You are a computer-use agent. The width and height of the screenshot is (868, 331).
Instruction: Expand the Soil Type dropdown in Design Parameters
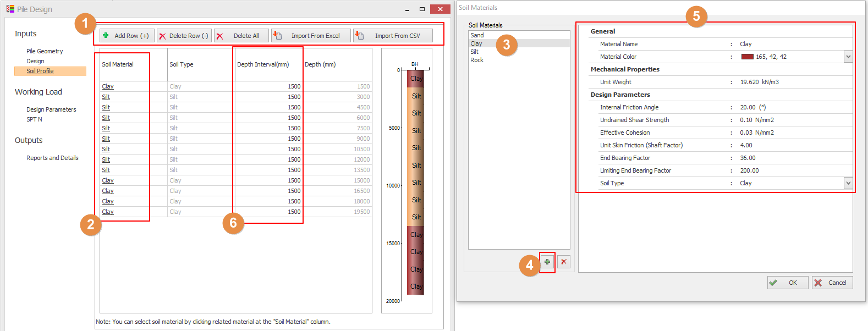848,183
